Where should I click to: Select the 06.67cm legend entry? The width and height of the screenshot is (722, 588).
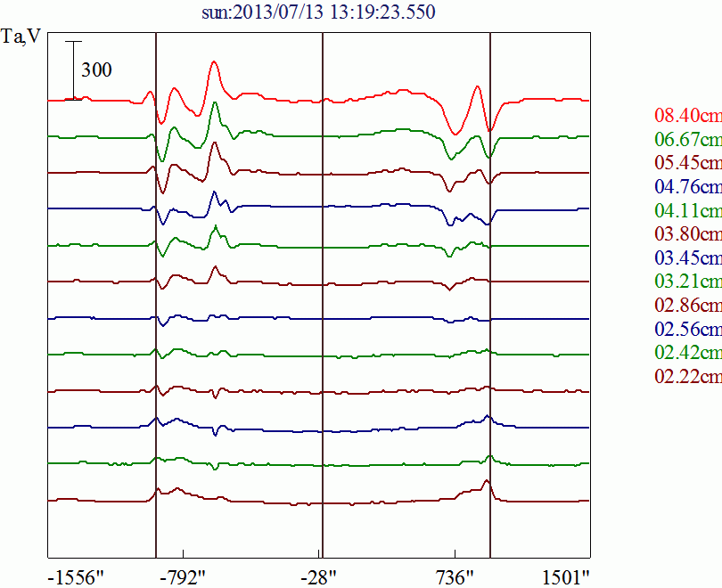click(688, 139)
